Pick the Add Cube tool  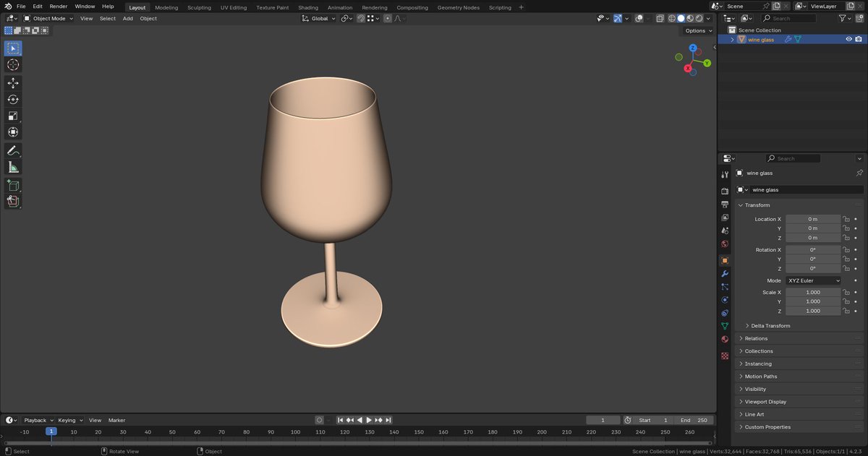13,185
